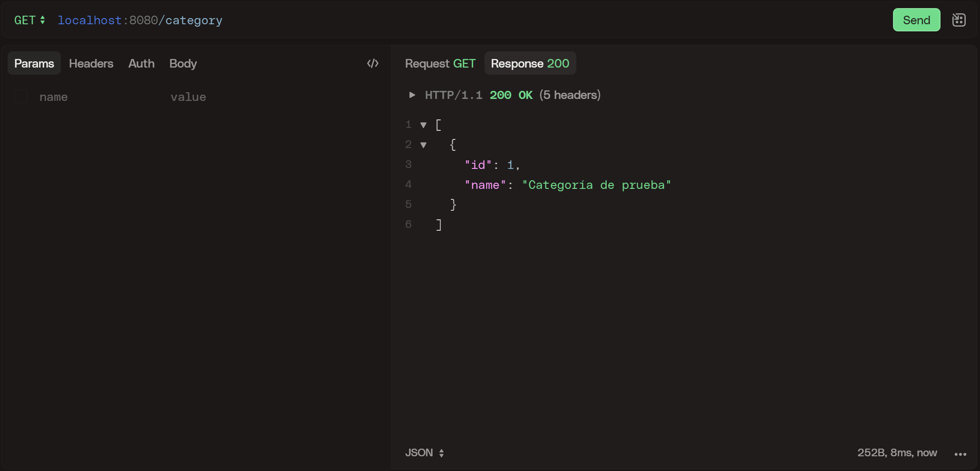Click the closing bracket on line 6

439,225
